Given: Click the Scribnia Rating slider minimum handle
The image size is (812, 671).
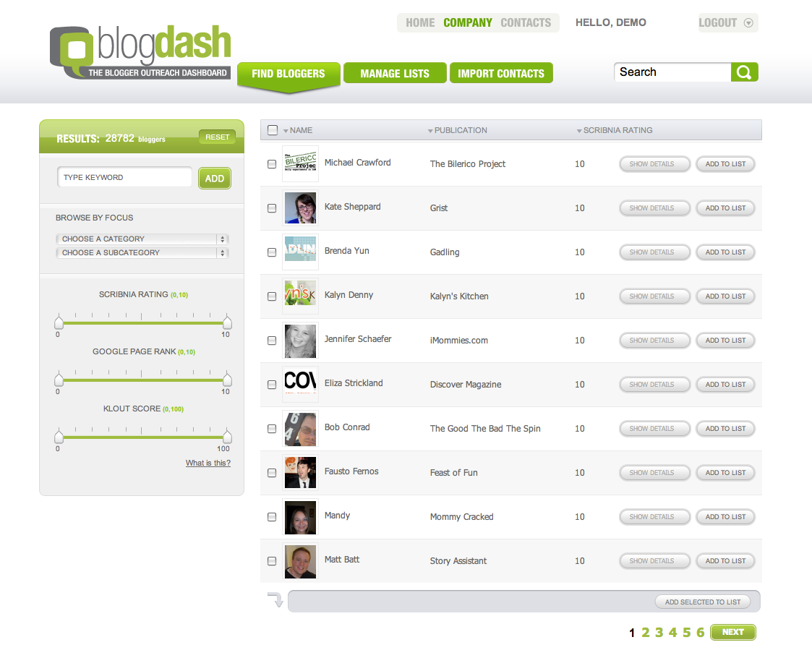Looking at the screenshot, I should click(x=59, y=322).
